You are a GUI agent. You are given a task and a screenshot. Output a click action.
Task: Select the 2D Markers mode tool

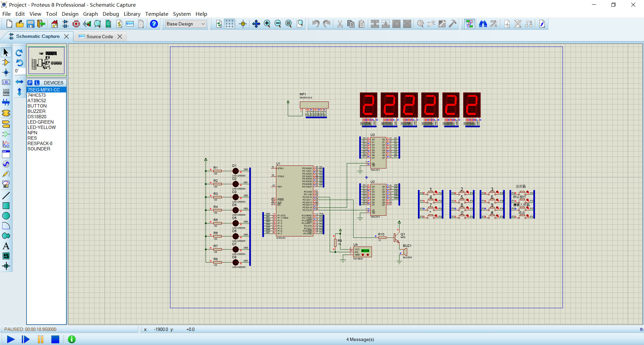tap(6, 266)
